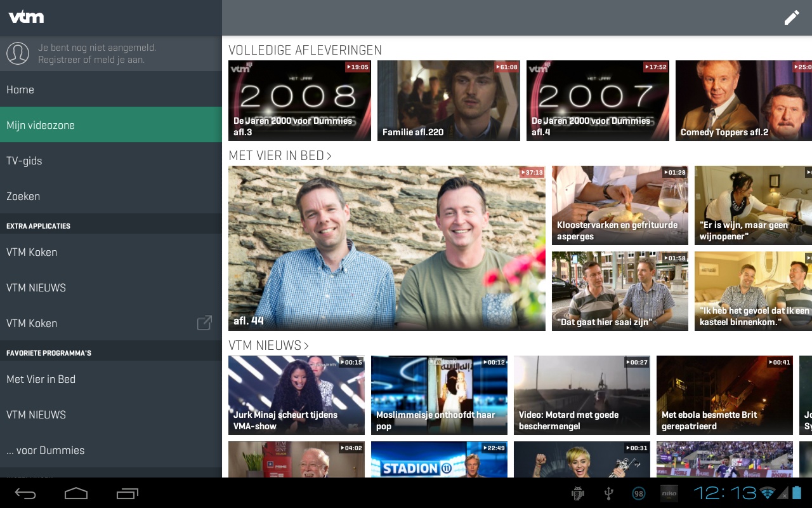Viewport: 812px width, 508px height.
Task: Open VTM NIEUWS under Extra Applicaties
Action: pos(111,288)
